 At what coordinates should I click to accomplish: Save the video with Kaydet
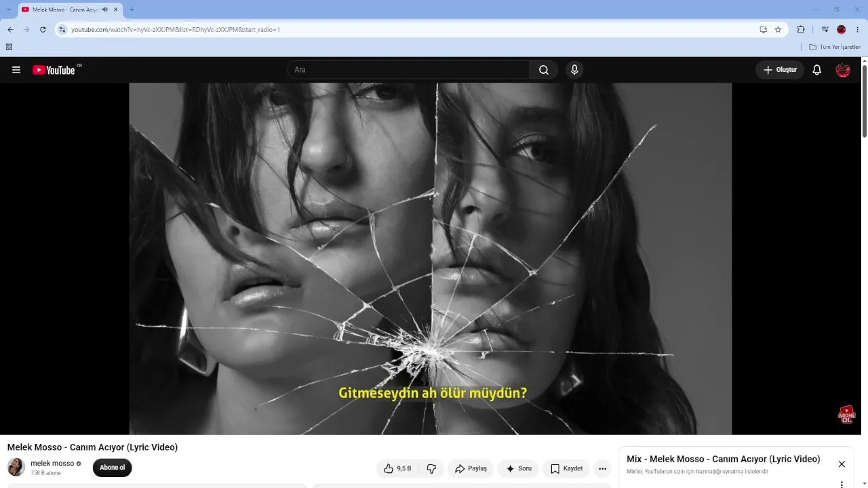566,468
